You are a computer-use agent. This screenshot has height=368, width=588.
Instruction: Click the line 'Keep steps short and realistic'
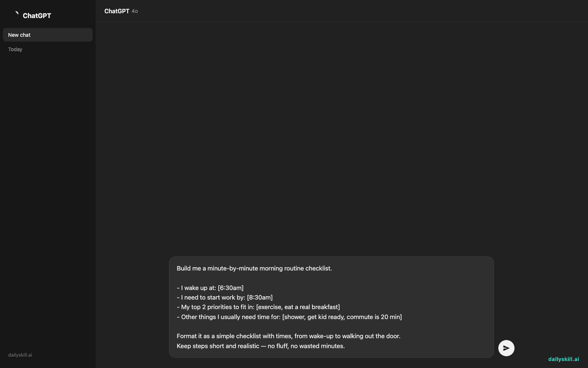pyautogui.click(x=261, y=346)
